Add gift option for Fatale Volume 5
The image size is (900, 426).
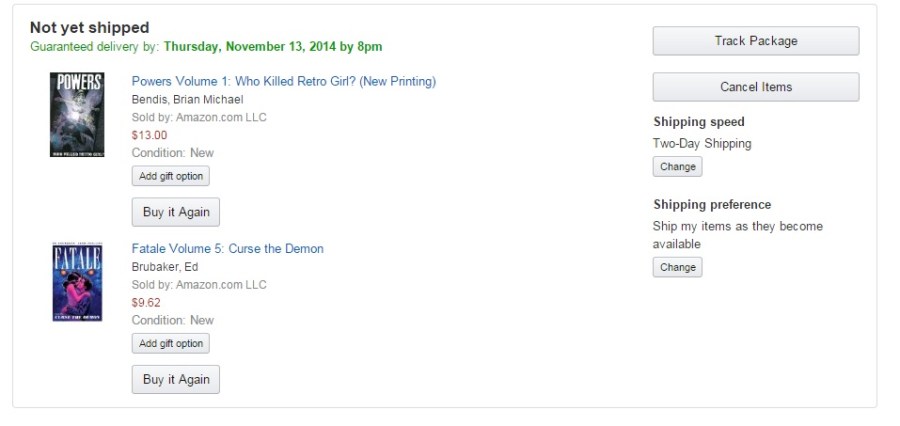click(x=170, y=343)
